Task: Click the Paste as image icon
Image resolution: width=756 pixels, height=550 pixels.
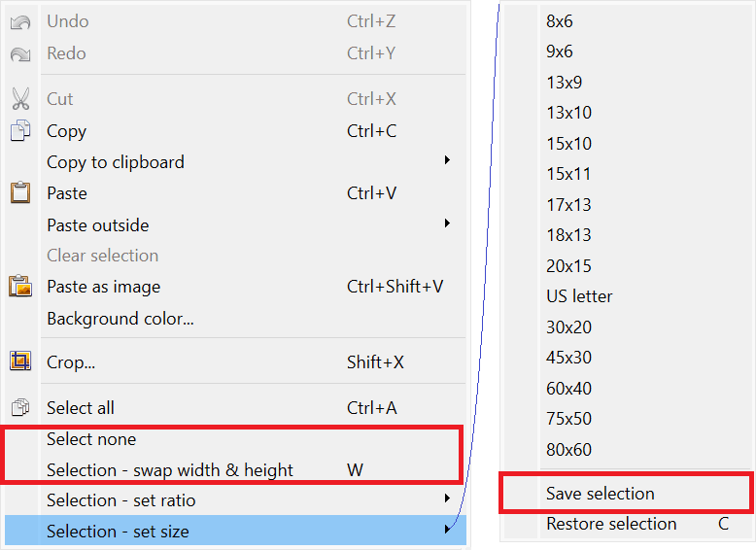Action: click(x=20, y=287)
